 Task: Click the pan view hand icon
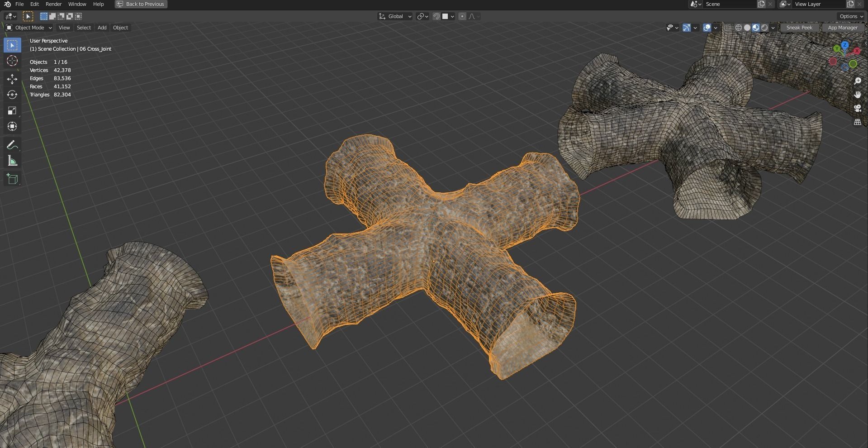(857, 95)
